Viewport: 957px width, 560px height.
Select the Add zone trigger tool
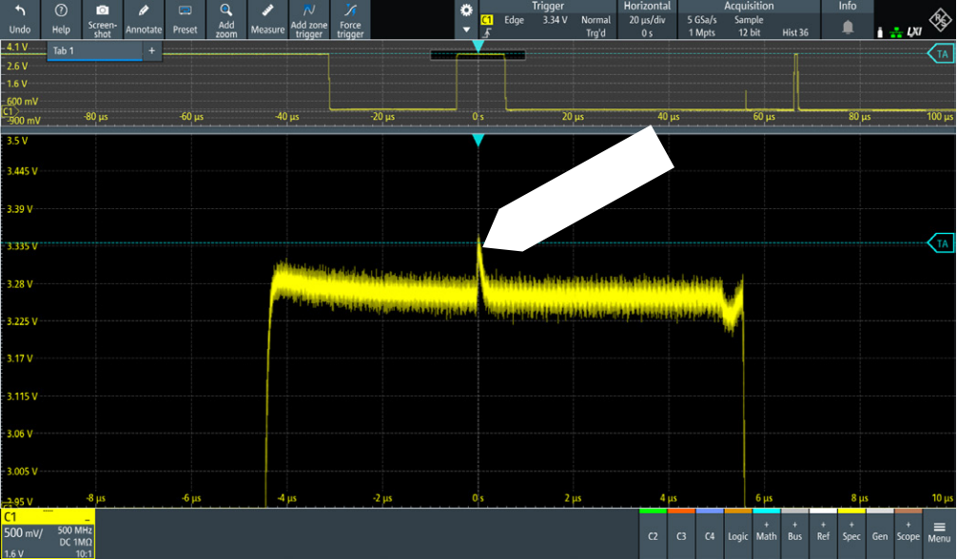point(308,19)
